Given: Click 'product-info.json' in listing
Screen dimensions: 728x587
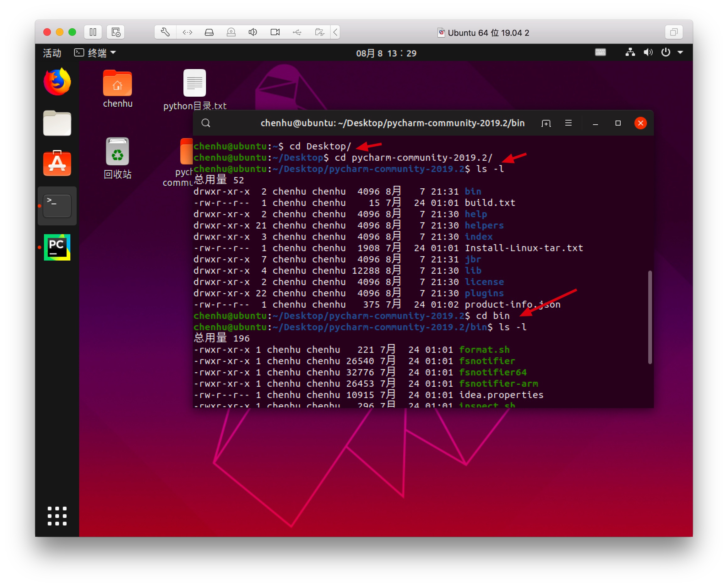Looking at the screenshot, I should coord(513,305).
